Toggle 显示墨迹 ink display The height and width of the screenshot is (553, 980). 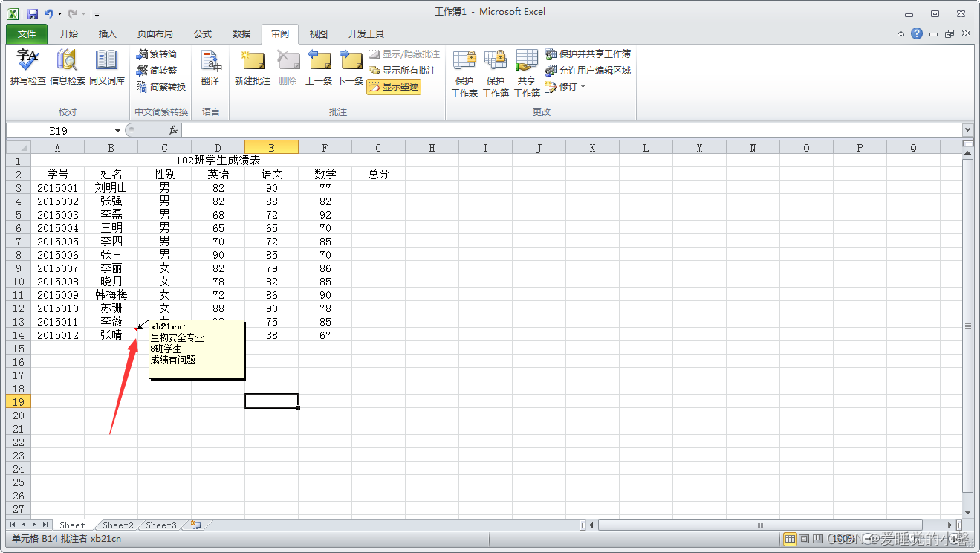394,87
